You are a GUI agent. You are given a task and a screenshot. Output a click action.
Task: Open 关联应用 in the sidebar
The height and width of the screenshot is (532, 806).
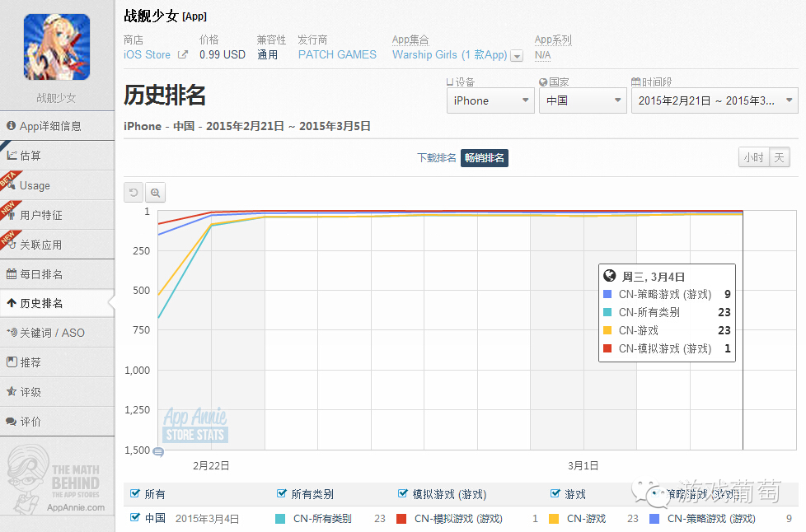pos(57,245)
